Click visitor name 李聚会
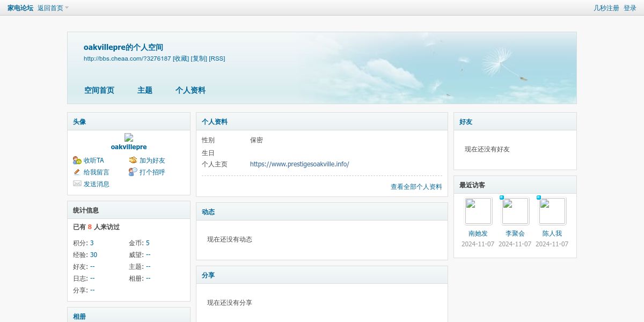644x322 pixels. [515, 233]
